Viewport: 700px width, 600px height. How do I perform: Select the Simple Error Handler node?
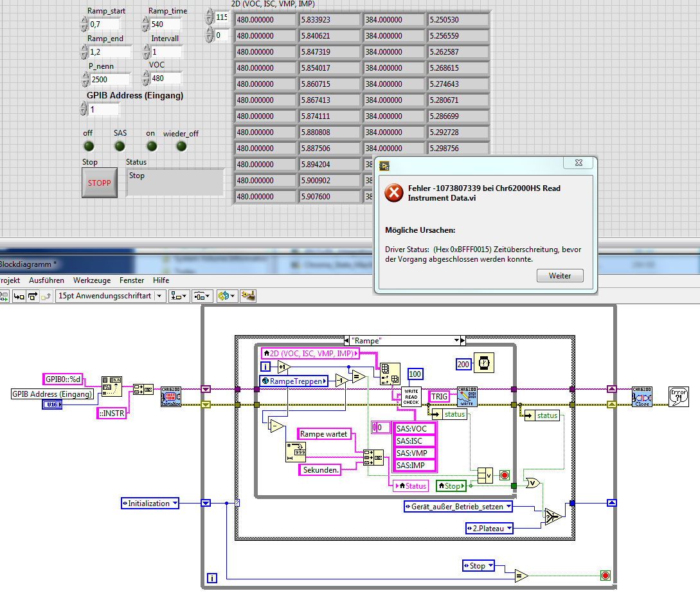(679, 397)
